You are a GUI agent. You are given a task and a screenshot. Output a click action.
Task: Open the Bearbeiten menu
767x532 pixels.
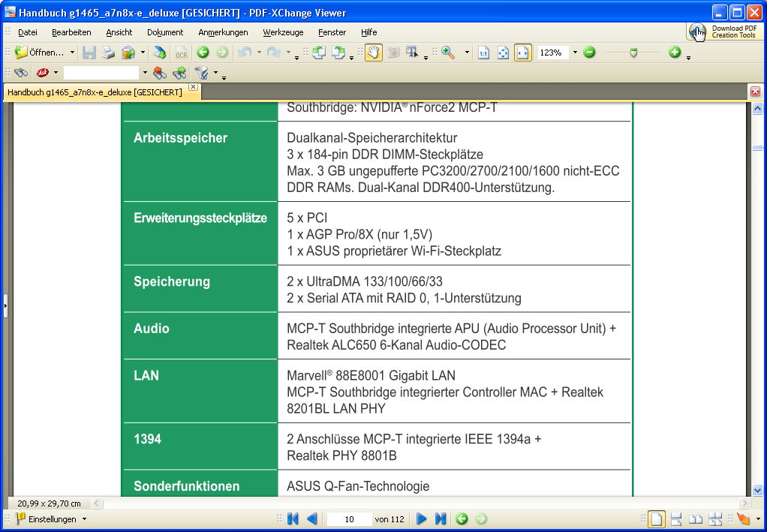[71, 32]
